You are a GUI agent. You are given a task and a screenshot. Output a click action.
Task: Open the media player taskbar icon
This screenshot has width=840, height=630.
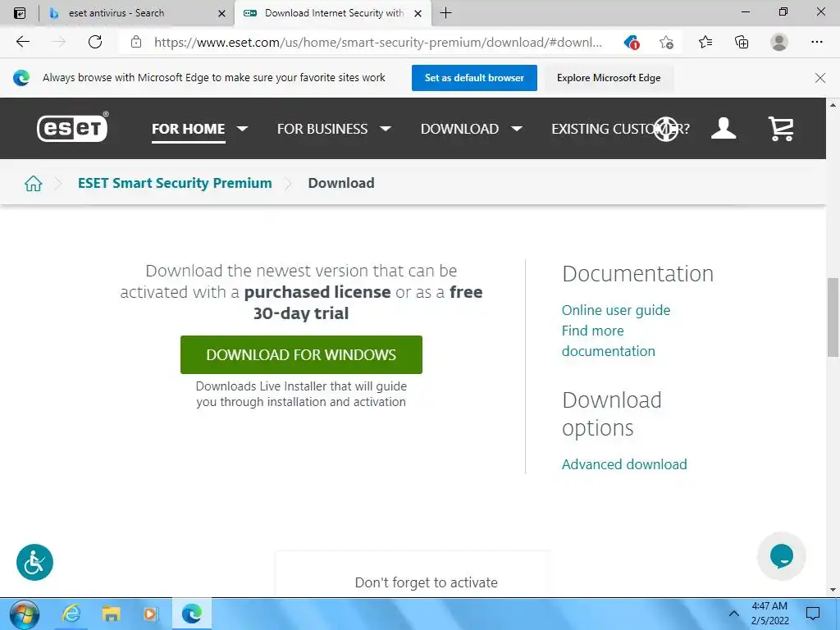pos(151,614)
